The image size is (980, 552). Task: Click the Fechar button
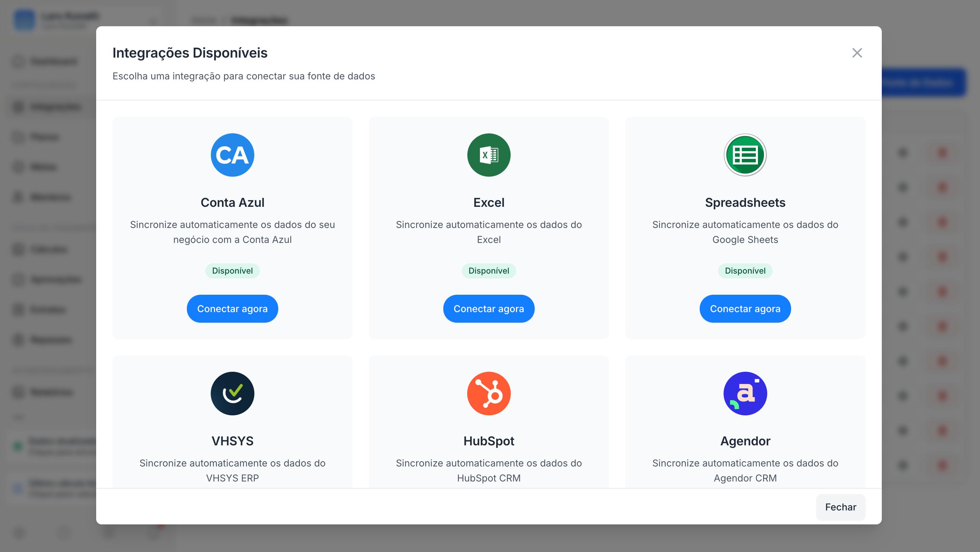841,507
